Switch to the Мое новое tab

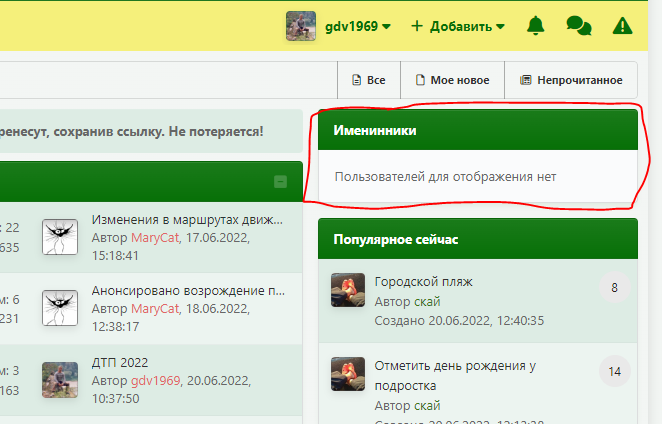(452, 80)
